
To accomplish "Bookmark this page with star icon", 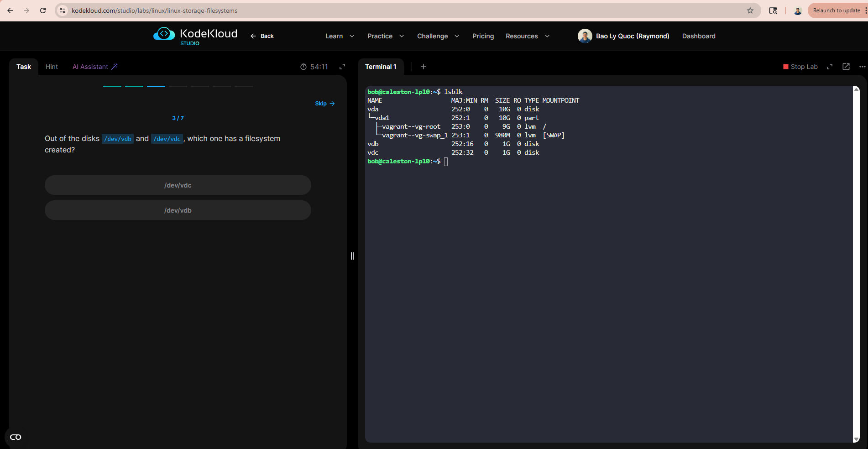I will coord(750,10).
